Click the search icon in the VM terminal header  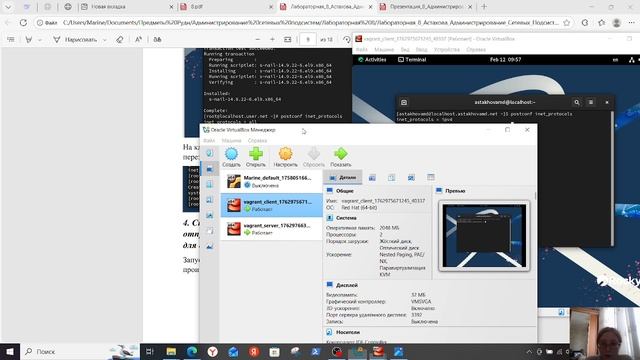(x=576, y=102)
